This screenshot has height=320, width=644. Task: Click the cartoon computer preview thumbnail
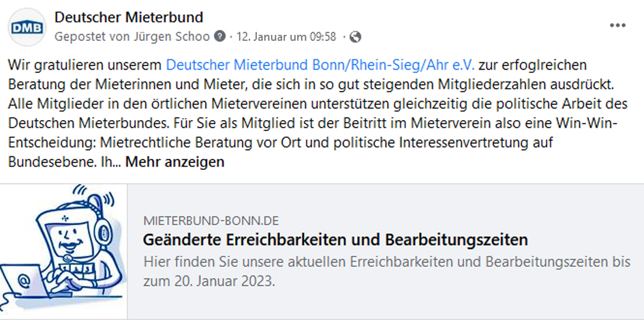point(63,252)
